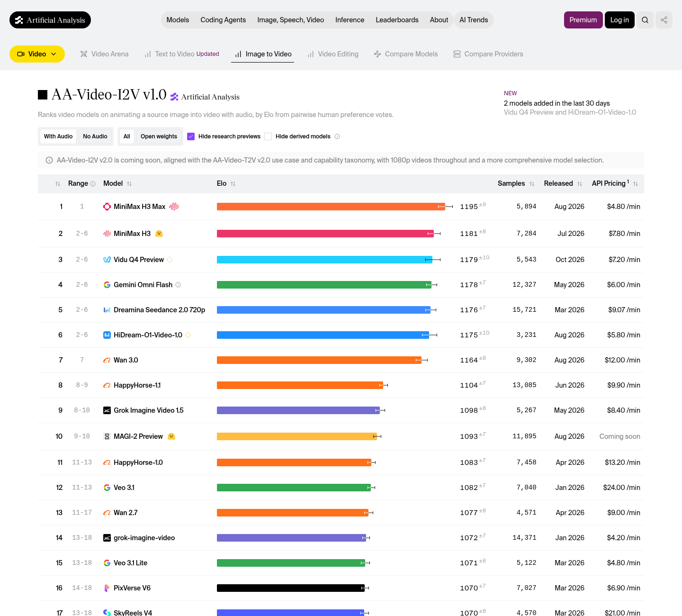
Task: Click the MAGI-2 Preview open-weights emoji
Action: click(x=171, y=436)
